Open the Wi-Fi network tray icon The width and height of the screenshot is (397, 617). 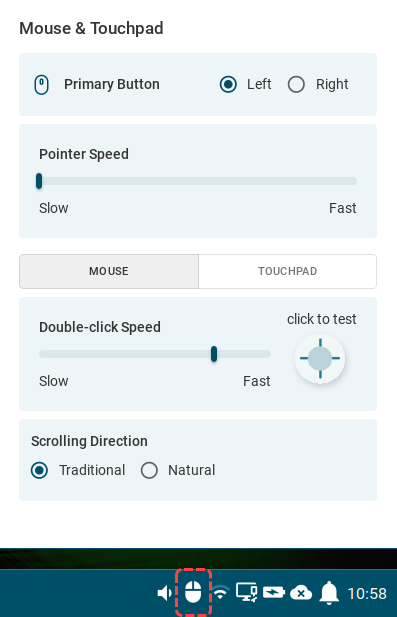click(222, 593)
